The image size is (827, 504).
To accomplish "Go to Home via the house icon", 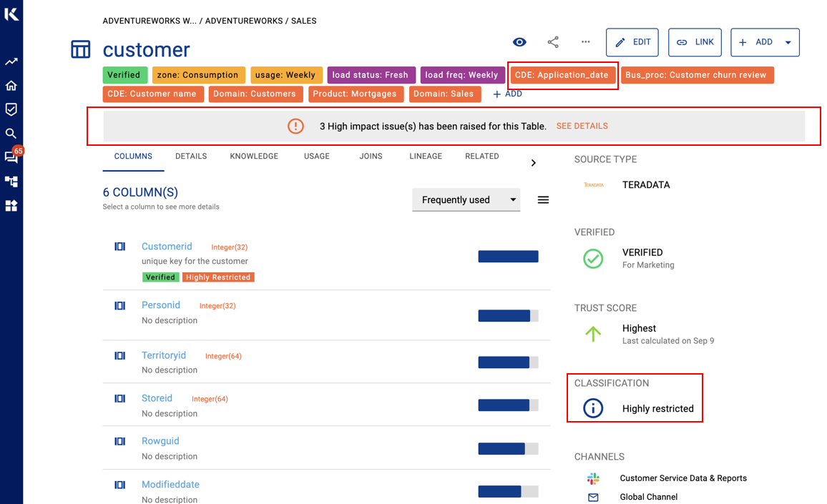I will coord(11,85).
